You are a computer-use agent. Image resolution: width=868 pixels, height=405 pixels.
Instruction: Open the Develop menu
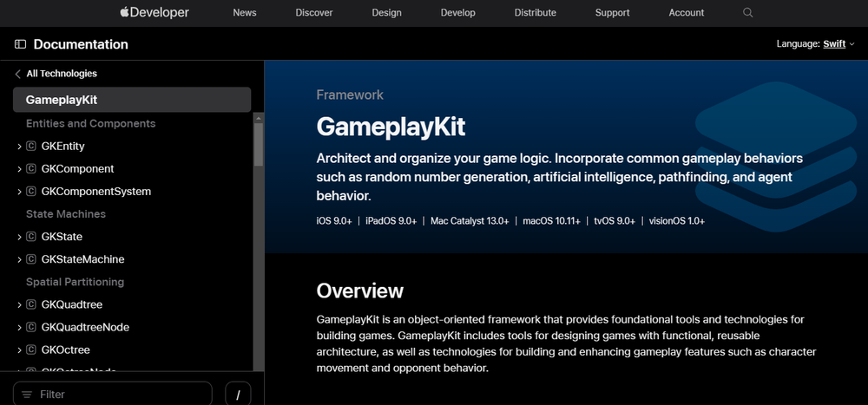click(x=457, y=13)
